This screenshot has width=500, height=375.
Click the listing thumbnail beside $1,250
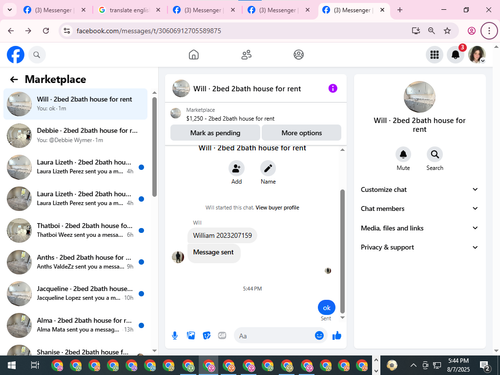[176, 113]
